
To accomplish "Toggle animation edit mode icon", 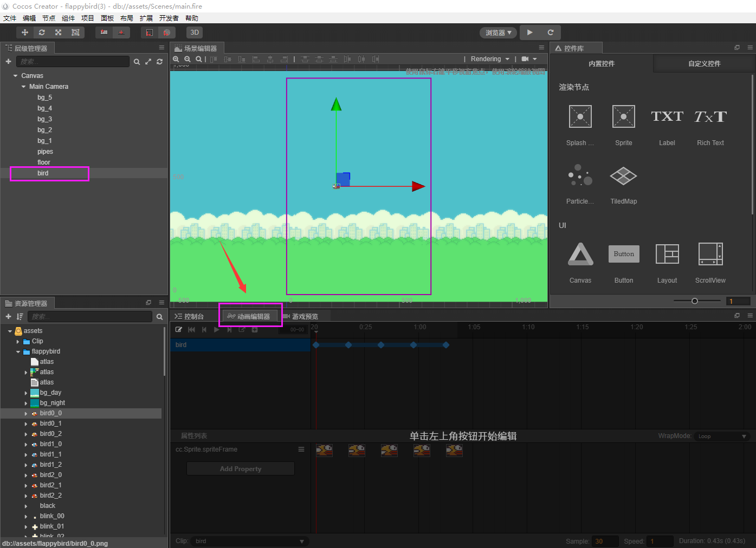I will (179, 330).
